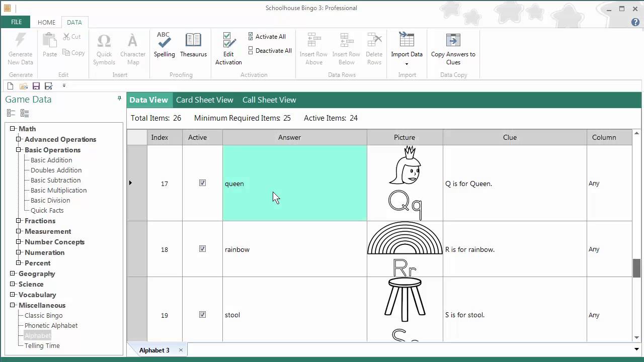Toggle the Active checkbox for stool
Viewport: 644px width, 362px height.
point(202,314)
